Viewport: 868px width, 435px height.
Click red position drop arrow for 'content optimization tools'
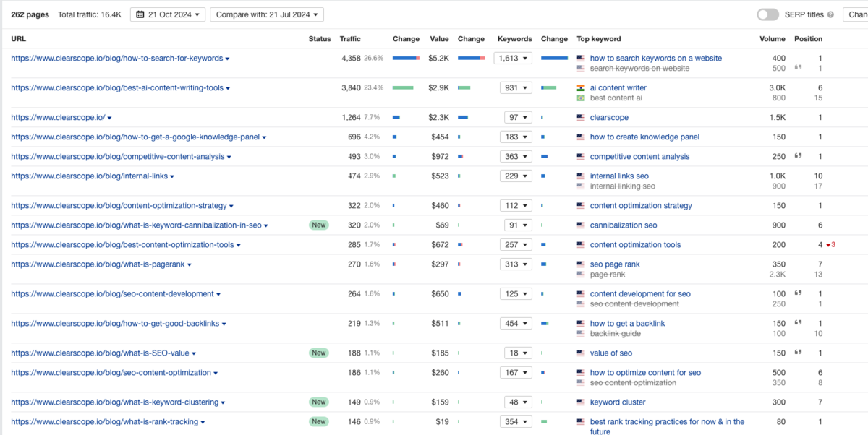pos(828,245)
